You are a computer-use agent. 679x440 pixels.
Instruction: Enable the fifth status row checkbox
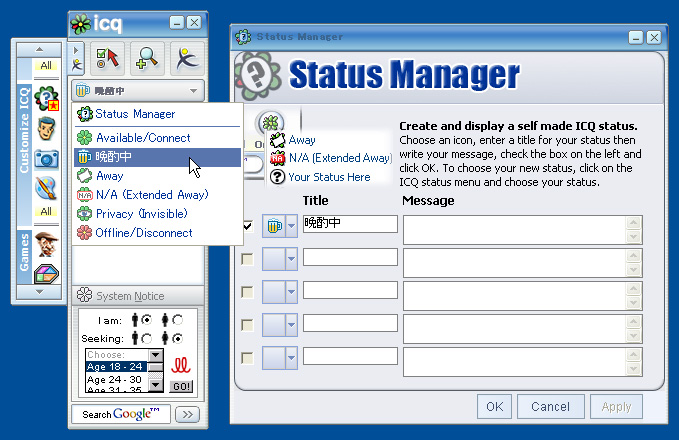click(247, 358)
